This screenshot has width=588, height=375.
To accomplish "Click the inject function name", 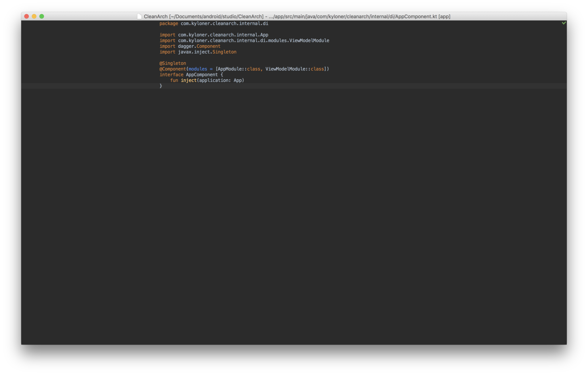I will [188, 80].
